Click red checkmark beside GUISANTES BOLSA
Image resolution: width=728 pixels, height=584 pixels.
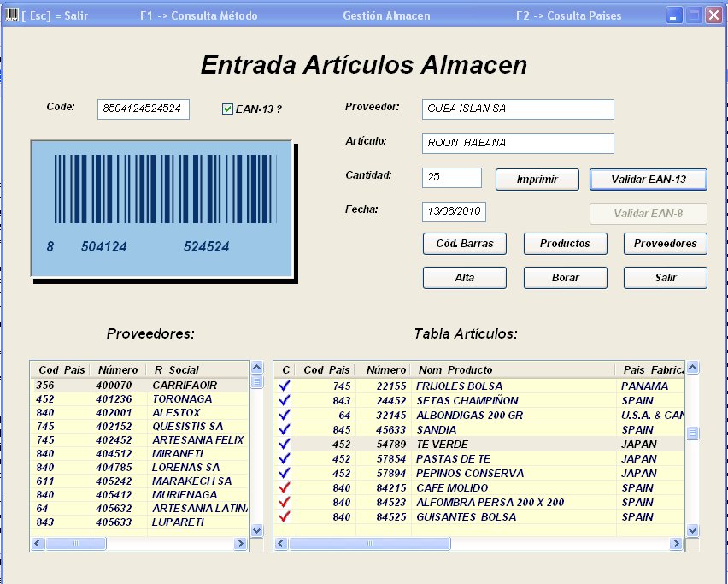click(285, 517)
